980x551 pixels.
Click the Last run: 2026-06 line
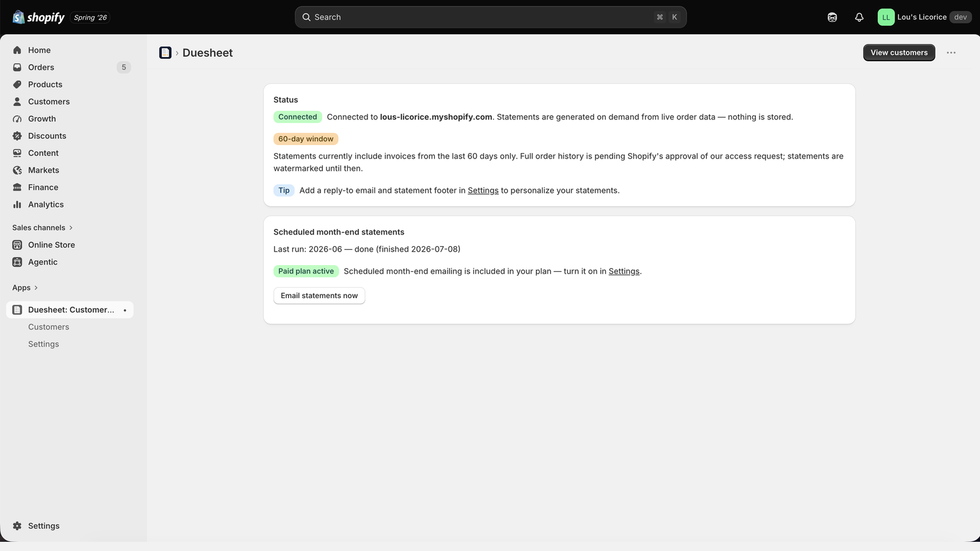367,249
